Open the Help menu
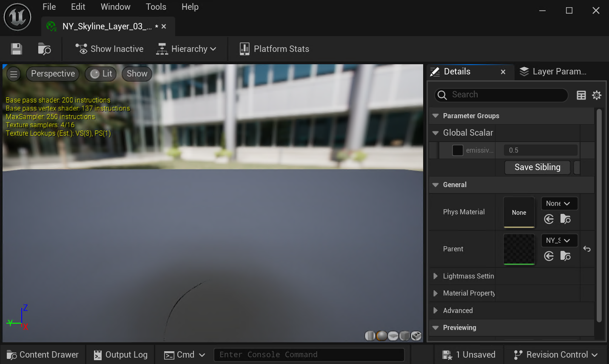The image size is (609, 364). point(190,7)
